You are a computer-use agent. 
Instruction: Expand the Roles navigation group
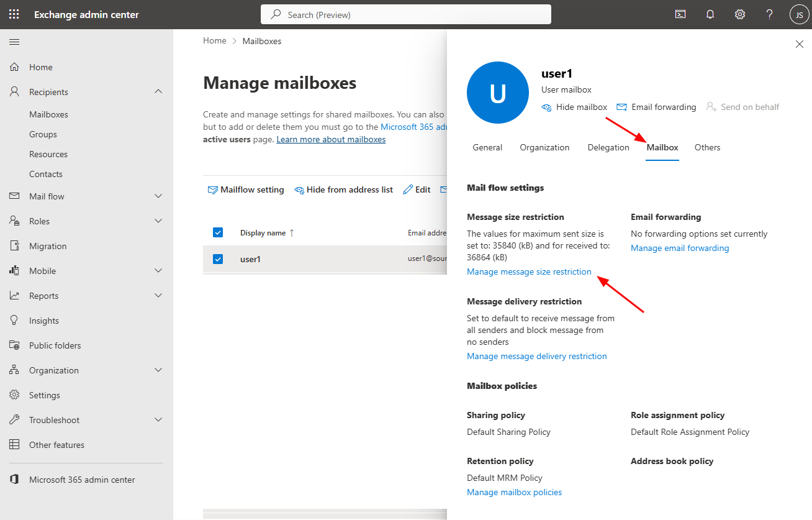click(x=158, y=221)
